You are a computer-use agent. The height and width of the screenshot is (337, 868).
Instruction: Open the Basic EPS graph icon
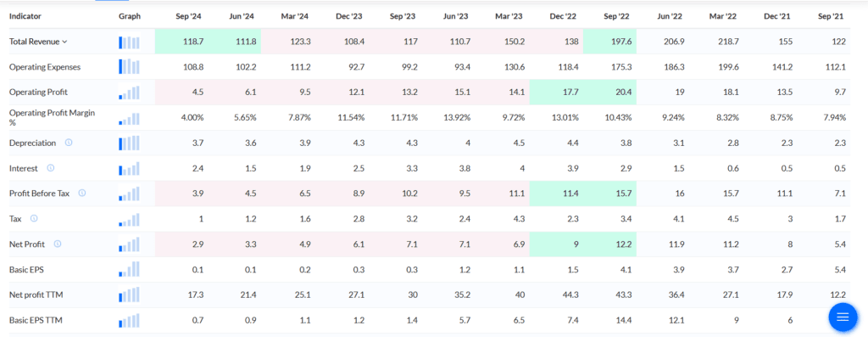129,270
